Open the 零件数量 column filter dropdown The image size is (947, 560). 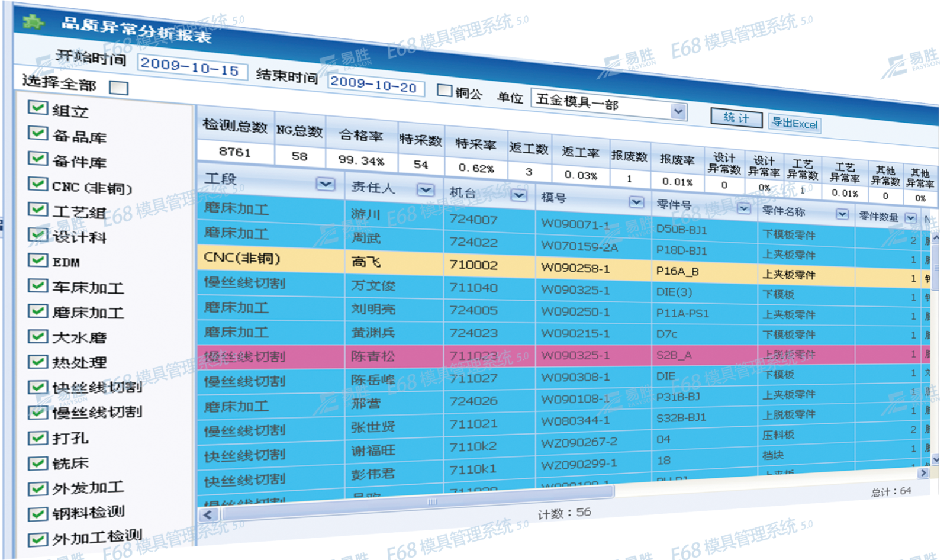pyautogui.click(x=910, y=218)
